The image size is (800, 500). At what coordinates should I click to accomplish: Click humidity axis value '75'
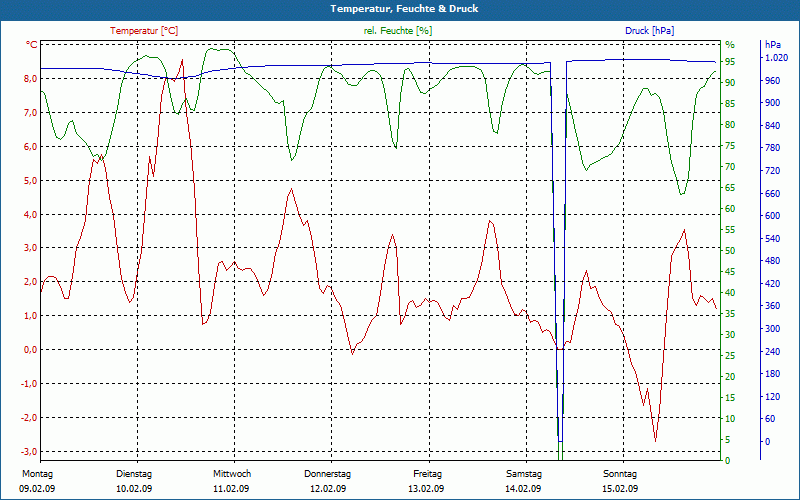coord(730,146)
